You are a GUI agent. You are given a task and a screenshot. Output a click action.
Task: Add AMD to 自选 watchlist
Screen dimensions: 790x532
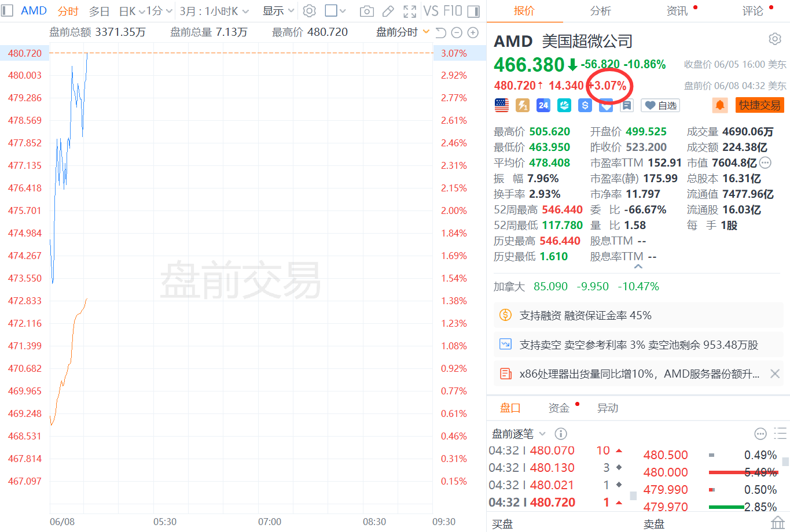click(x=660, y=105)
